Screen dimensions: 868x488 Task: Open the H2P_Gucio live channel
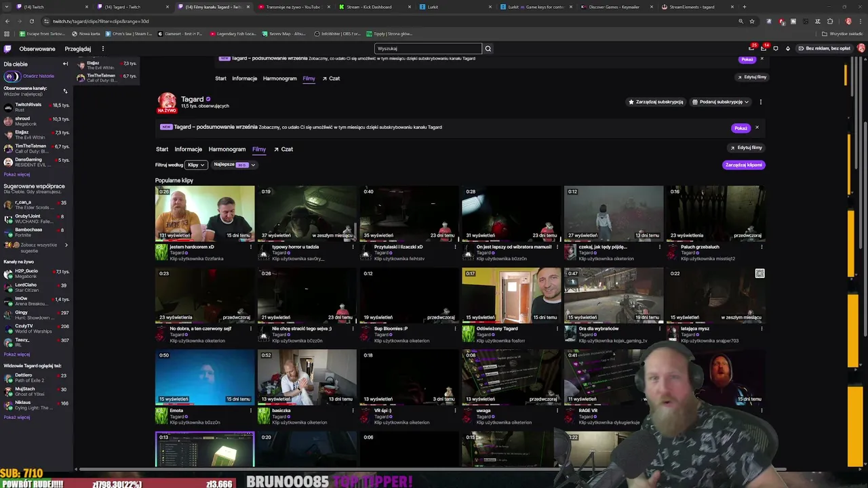pyautogui.click(x=36, y=274)
